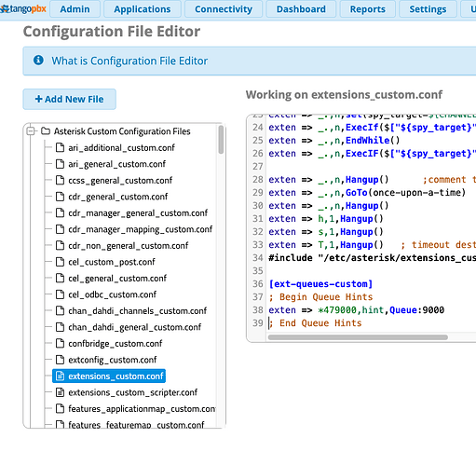Click the TangoPBX logo
The image size is (476, 465).
[23, 8]
